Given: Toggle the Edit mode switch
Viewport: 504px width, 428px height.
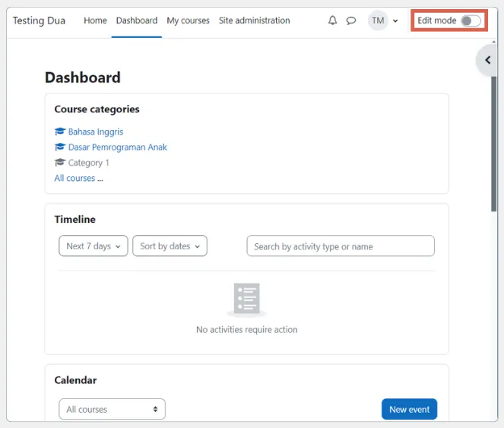Looking at the screenshot, I should [471, 21].
